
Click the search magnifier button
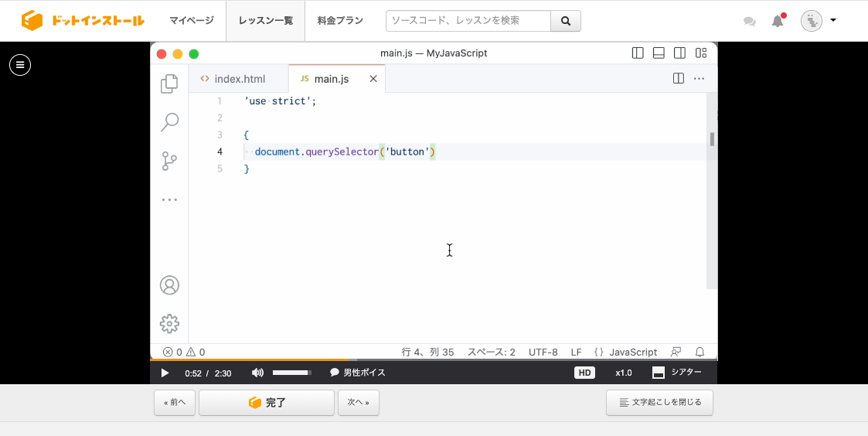(x=566, y=21)
